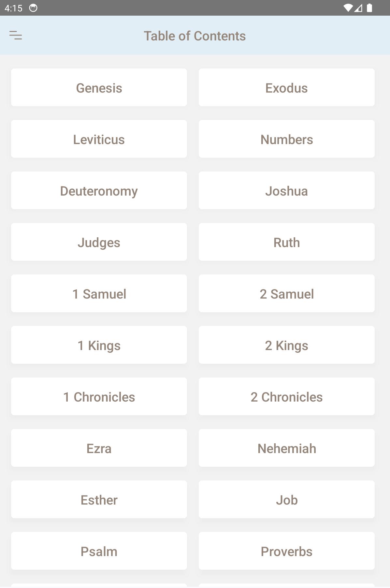Screen dimensions: 390x588
Task: Select 2 Samuel
Action: [x=286, y=294]
